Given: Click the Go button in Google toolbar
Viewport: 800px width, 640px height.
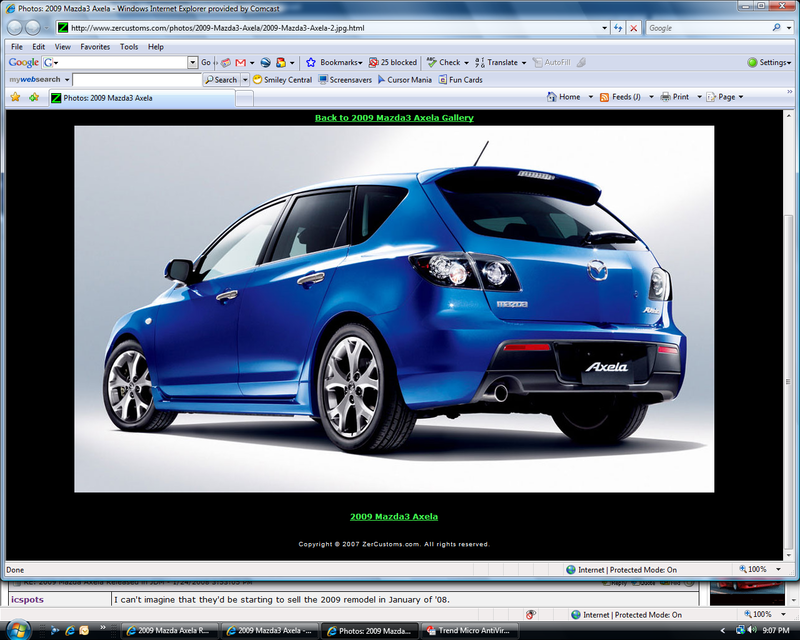Looking at the screenshot, I should click(206, 62).
